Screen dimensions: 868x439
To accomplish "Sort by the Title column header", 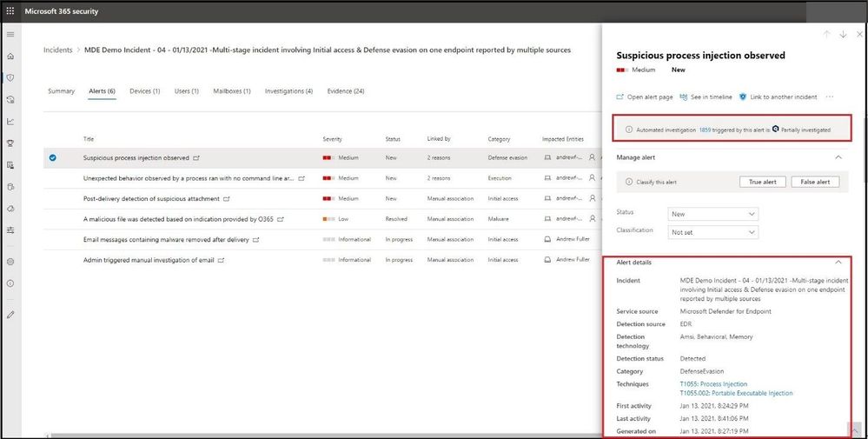I will point(89,139).
